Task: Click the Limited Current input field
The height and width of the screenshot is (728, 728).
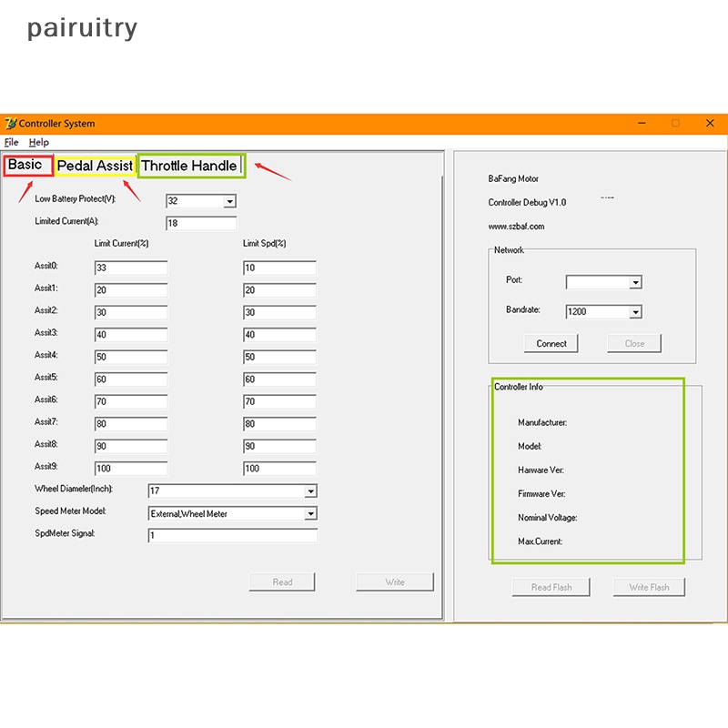Action: pyautogui.click(x=200, y=223)
